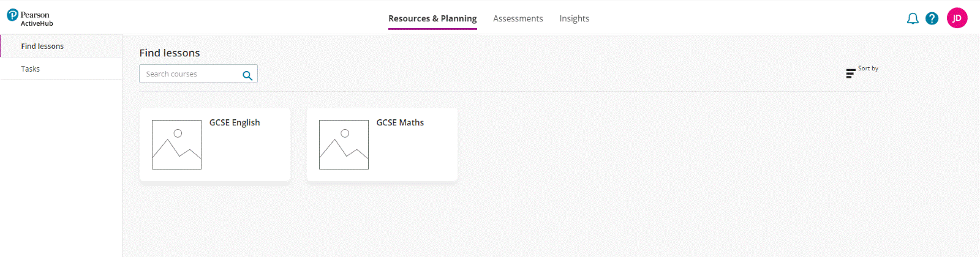Open the JD user avatar menu
This screenshot has height=257, width=980.
point(957,18)
